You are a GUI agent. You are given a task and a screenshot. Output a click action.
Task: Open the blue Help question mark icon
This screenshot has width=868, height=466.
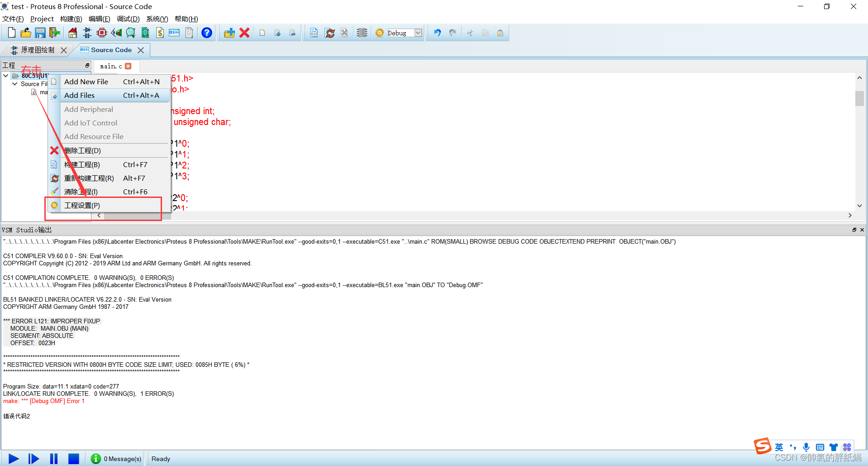(x=207, y=33)
